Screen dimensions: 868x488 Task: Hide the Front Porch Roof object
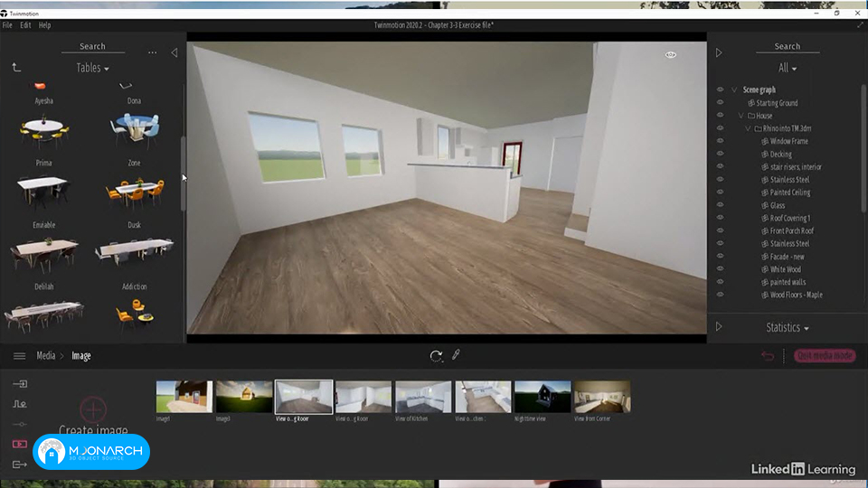(x=721, y=230)
